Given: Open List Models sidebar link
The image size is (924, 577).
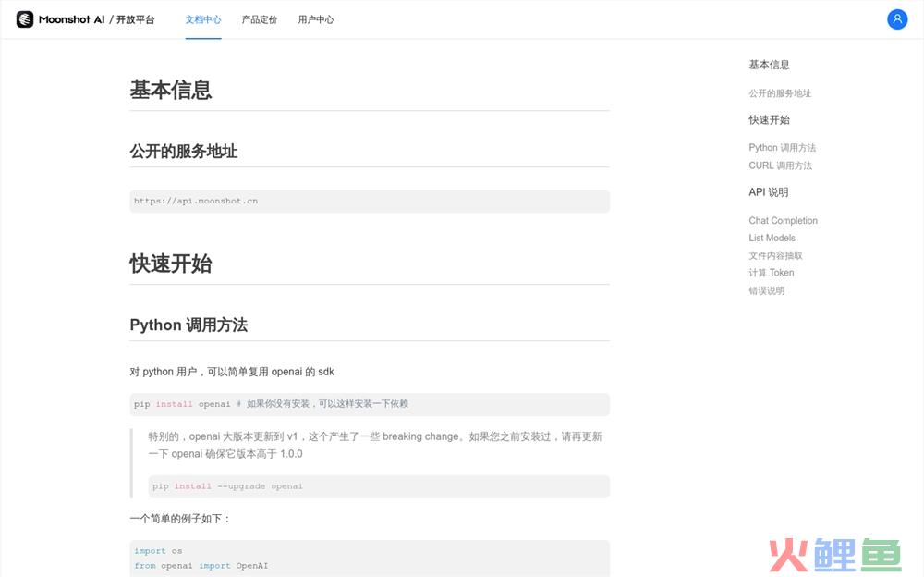Looking at the screenshot, I should pos(772,238).
